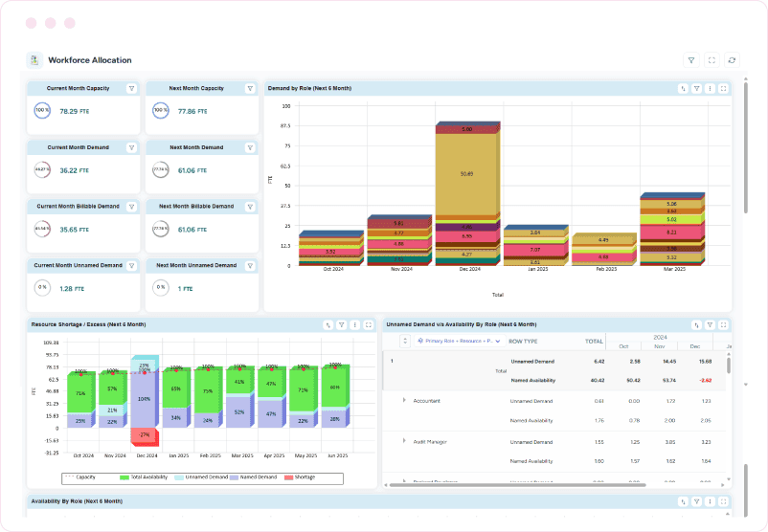Screen dimensions: 768x532
Task: Click the Dec column header
Action: (x=695, y=346)
